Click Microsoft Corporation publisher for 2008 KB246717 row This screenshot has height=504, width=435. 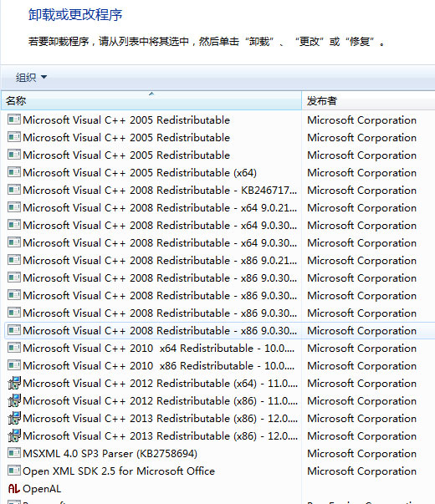[x=361, y=190]
